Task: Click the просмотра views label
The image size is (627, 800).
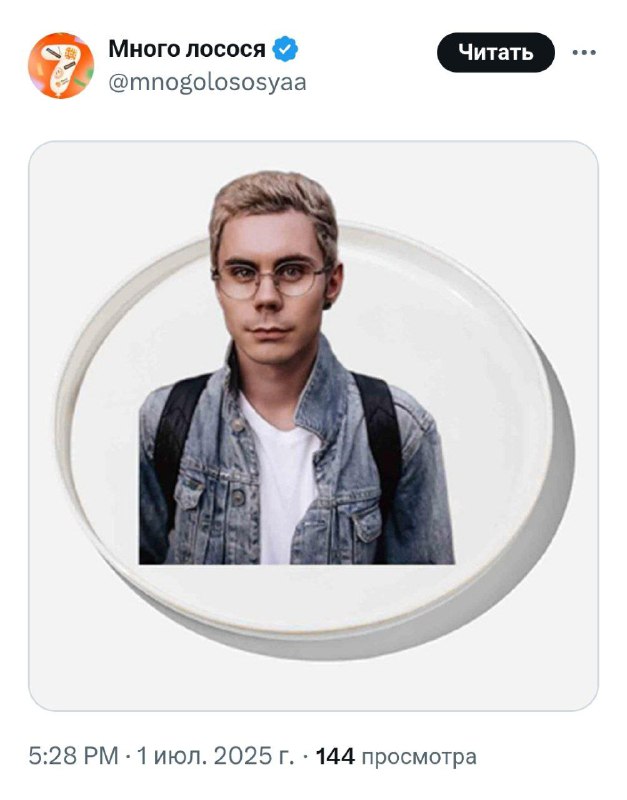Action: (x=419, y=757)
